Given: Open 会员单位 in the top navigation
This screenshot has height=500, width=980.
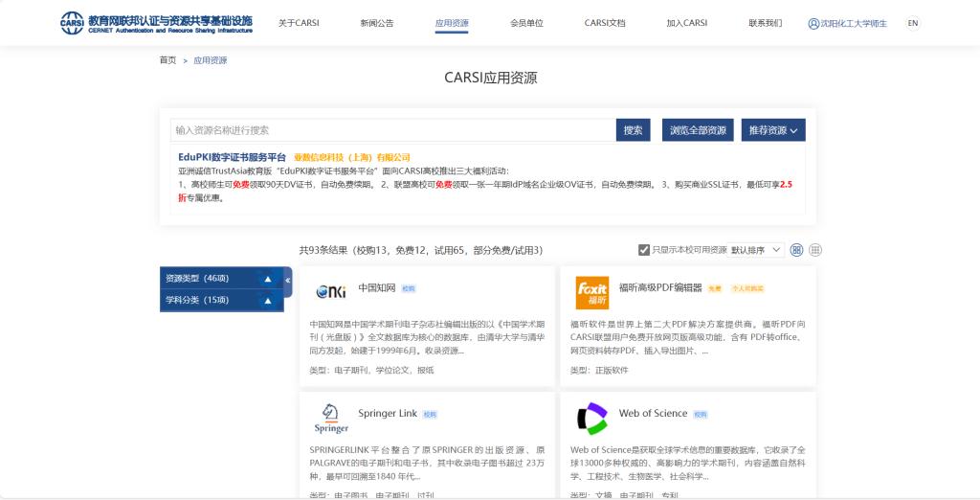Looking at the screenshot, I should tap(526, 23).
